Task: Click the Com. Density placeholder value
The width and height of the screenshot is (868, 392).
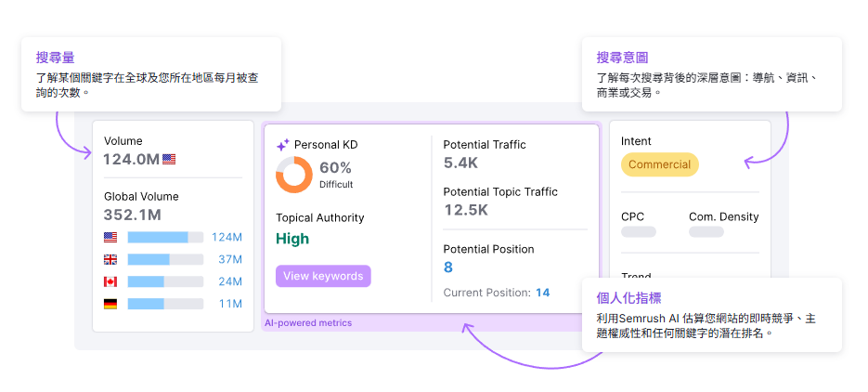Action: [706, 232]
